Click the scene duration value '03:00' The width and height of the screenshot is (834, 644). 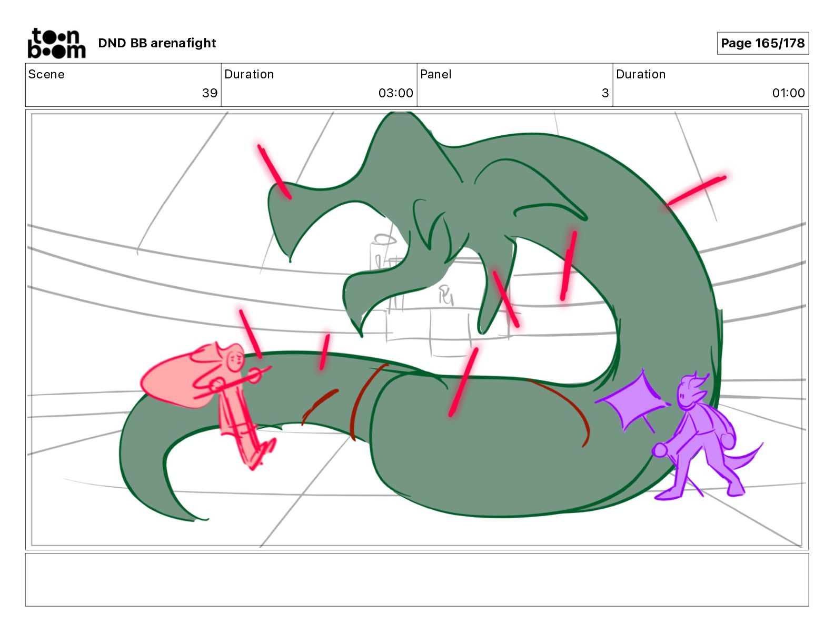tap(395, 93)
